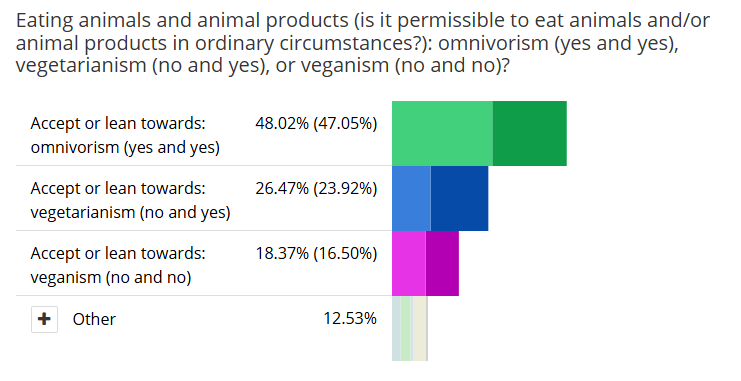Click the dark purple veganism bar segment
The height and width of the screenshot is (381, 741).
pyautogui.click(x=442, y=263)
